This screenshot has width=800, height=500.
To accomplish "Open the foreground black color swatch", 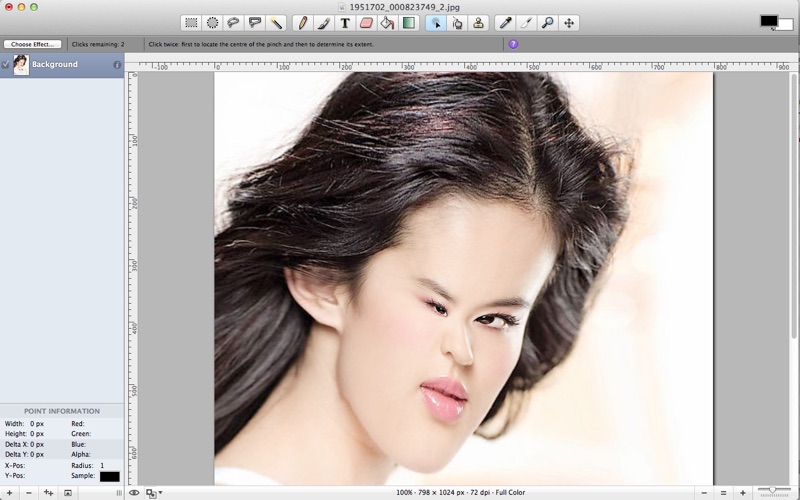I will 767,20.
